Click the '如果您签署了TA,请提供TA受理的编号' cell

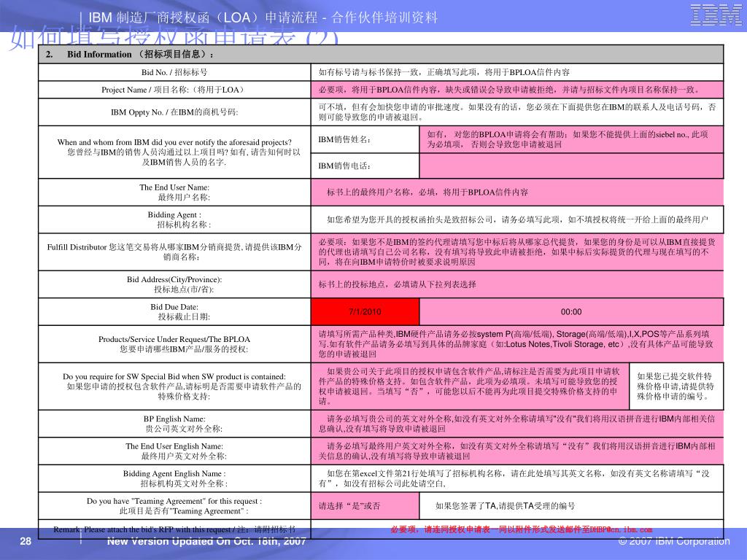571,506
